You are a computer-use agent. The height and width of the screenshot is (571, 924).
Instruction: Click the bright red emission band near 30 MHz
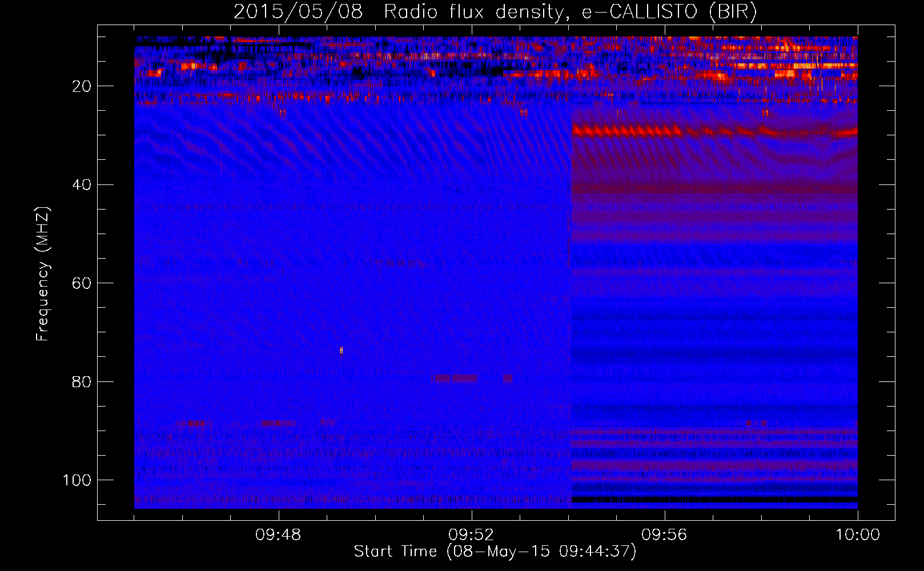click(714, 132)
